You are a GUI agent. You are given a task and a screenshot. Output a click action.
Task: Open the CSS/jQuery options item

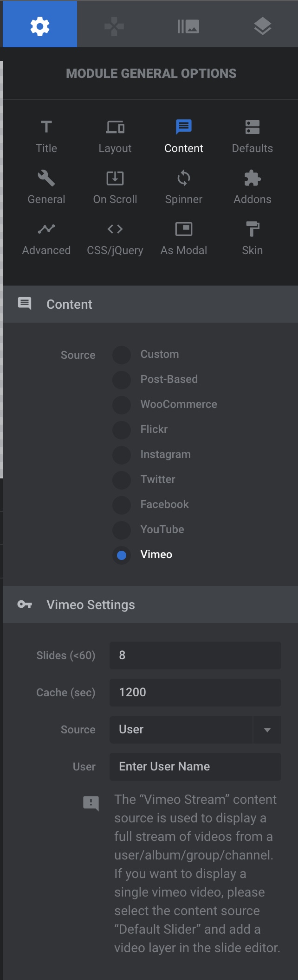(x=115, y=239)
